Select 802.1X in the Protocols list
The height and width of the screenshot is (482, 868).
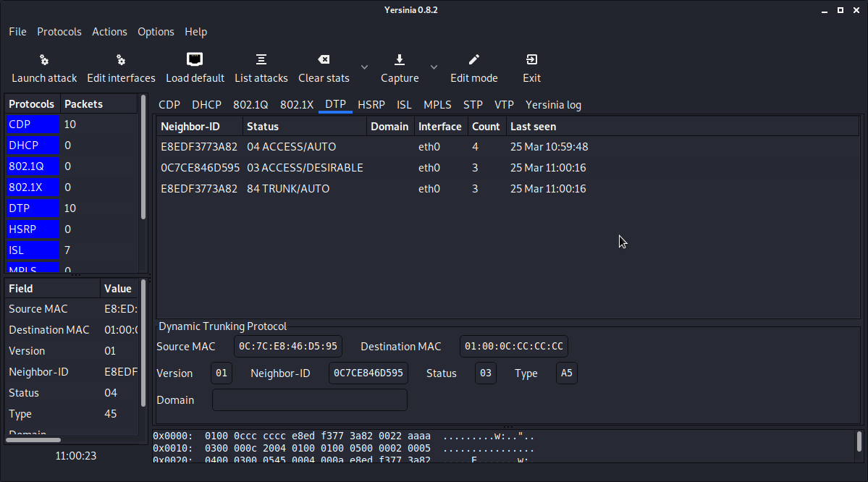71,187
